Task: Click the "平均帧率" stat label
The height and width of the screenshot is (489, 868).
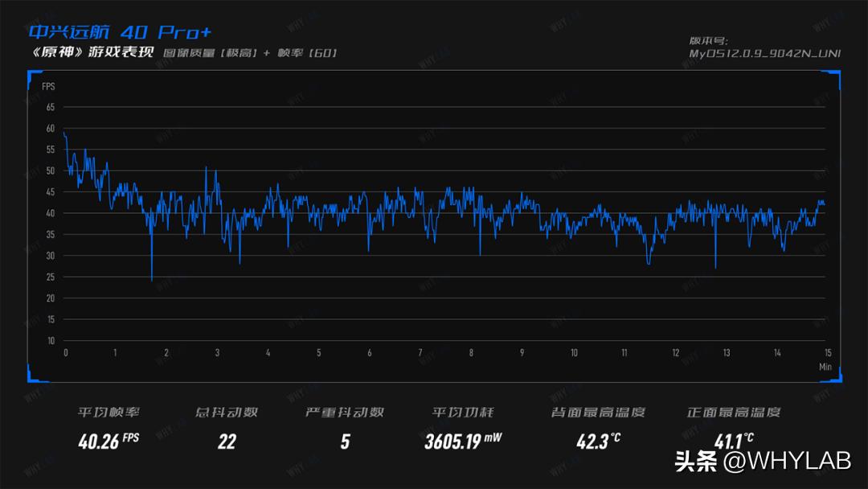Action: [x=108, y=412]
